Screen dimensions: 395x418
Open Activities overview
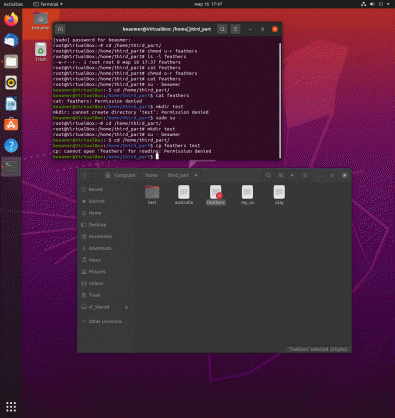tap(13, 4)
